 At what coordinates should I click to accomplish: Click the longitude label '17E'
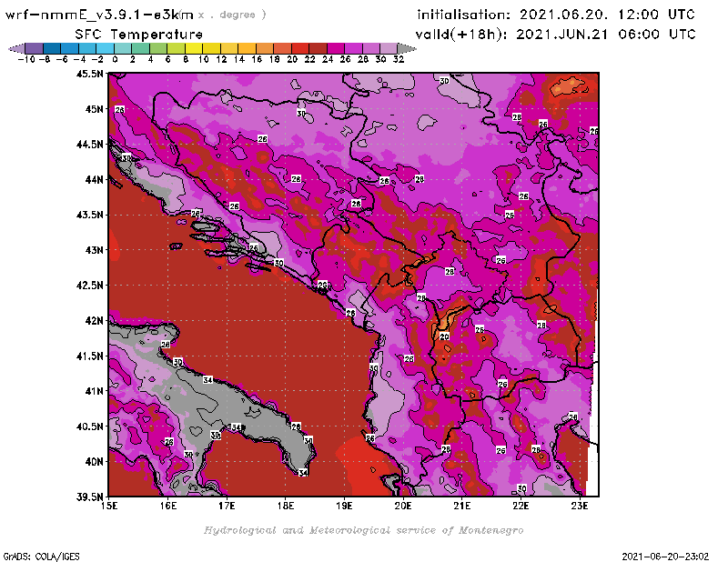(227, 506)
